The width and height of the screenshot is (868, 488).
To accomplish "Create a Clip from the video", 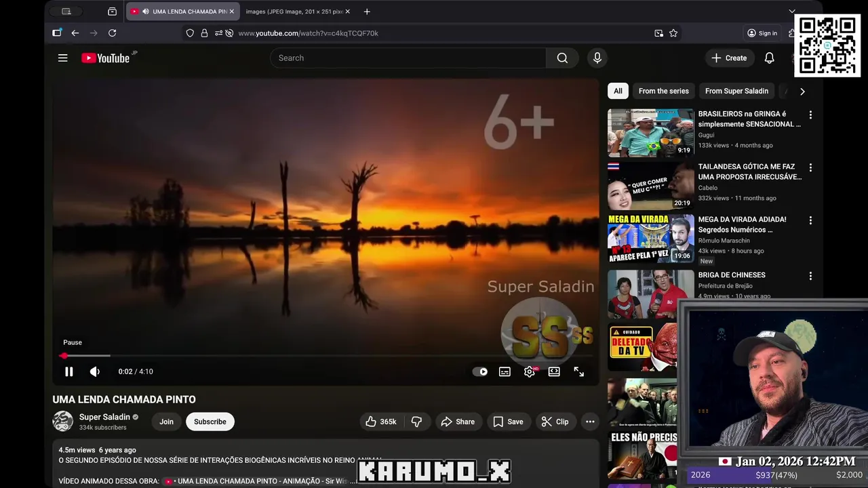I will tap(555, 422).
